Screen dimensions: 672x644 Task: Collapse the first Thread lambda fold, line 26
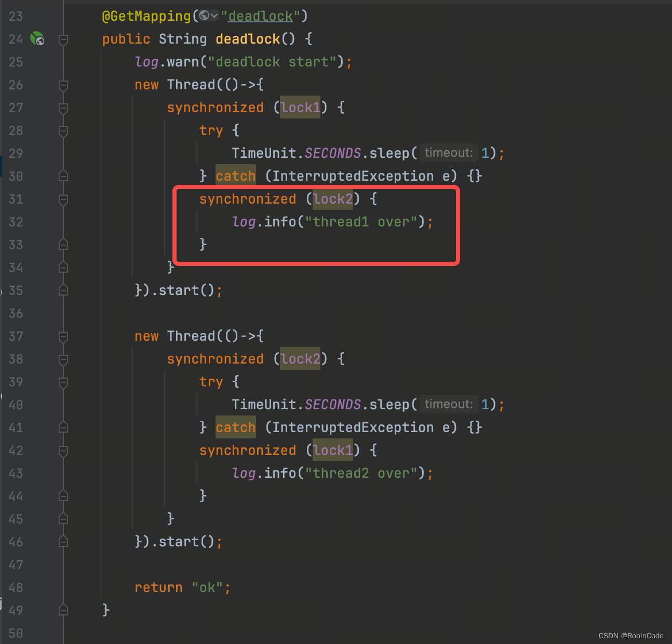[x=63, y=85]
